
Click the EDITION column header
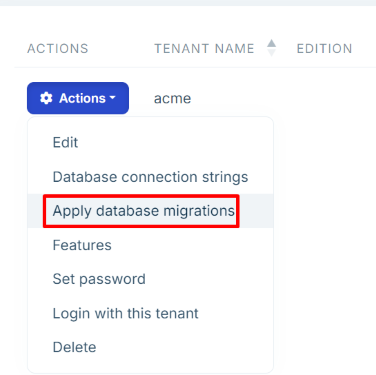click(x=324, y=49)
